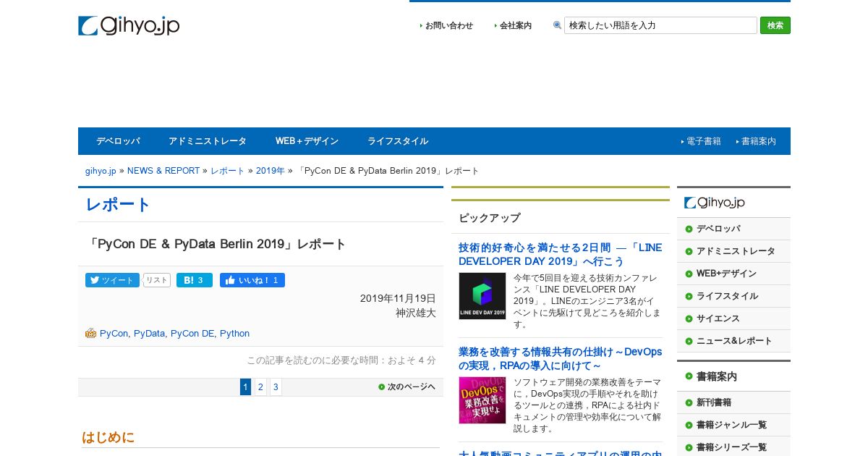Open LINE DEVELOPER DAY 2019 article headline
Viewport: 868px width, 456px height.
click(560, 254)
